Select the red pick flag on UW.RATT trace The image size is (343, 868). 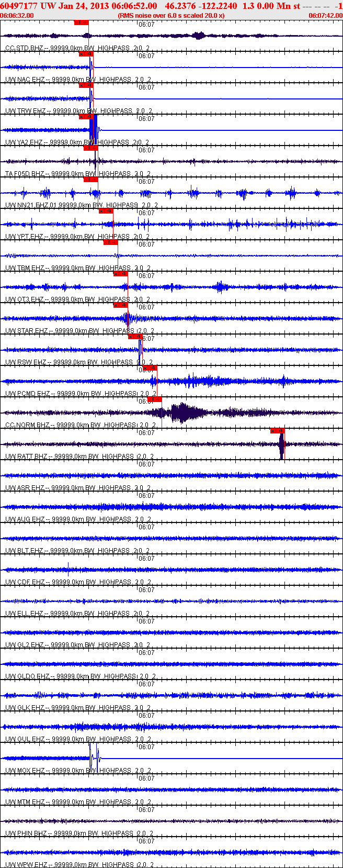(277, 430)
